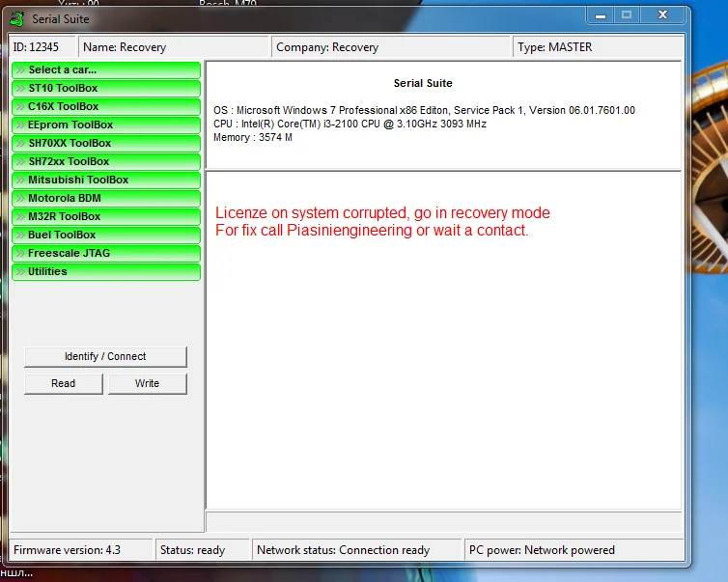728x582 pixels.
Task: Close the Serial Suite window
Action: click(x=662, y=15)
